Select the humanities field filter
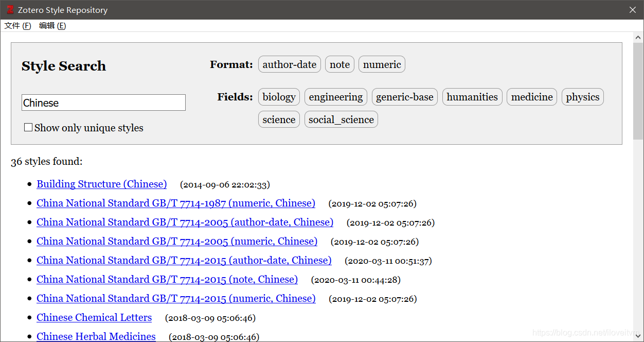The width and height of the screenshot is (644, 342). click(x=472, y=97)
